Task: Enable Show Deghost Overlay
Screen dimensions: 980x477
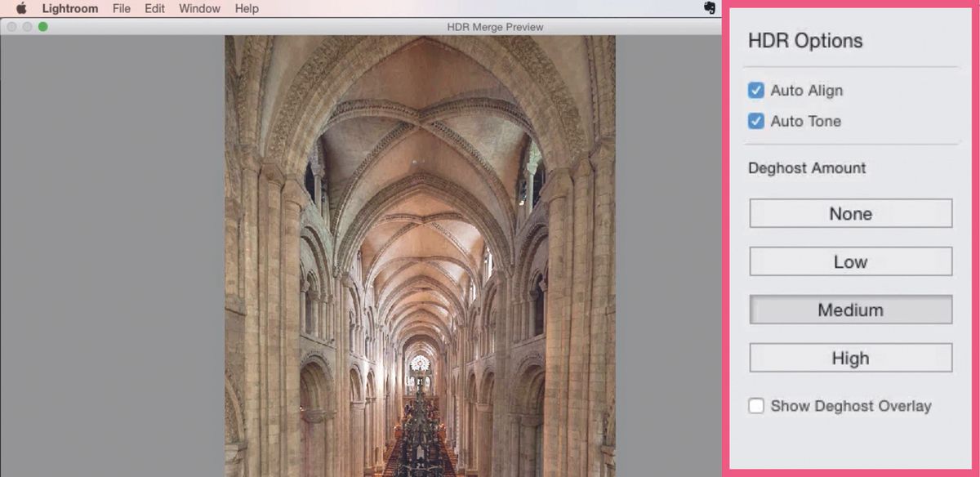Action: (755, 405)
